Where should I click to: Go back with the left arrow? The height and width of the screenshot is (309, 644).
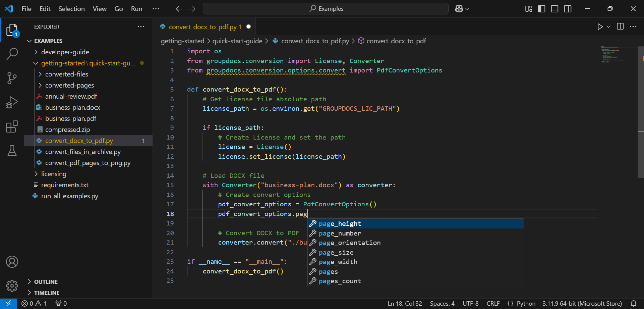click(179, 9)
